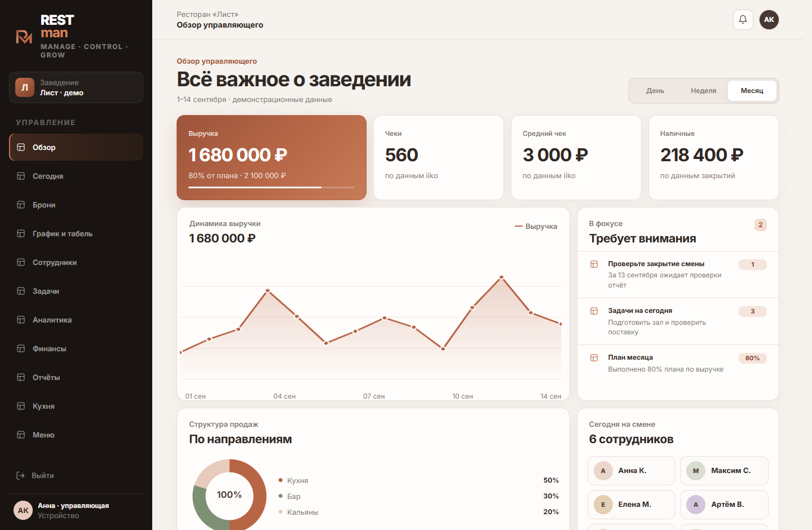
Task: Click the Аналитика sidebar icon
Action: coord(21,320)
